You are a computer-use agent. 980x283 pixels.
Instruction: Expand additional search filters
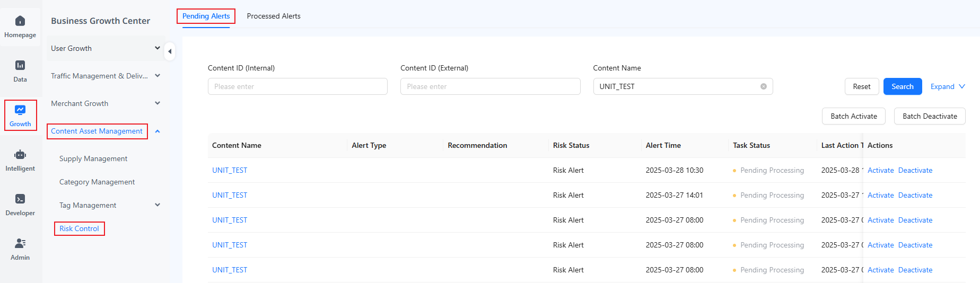click(948, 86)
